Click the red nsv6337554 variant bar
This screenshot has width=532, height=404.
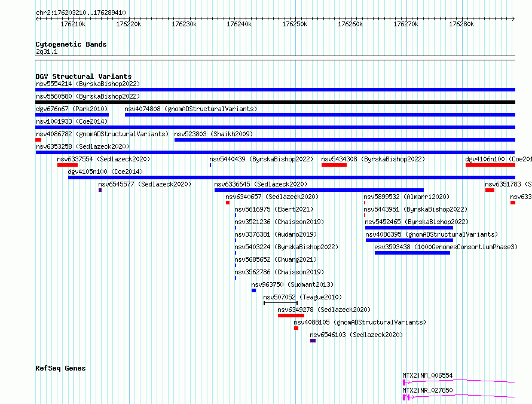point(68,165)
